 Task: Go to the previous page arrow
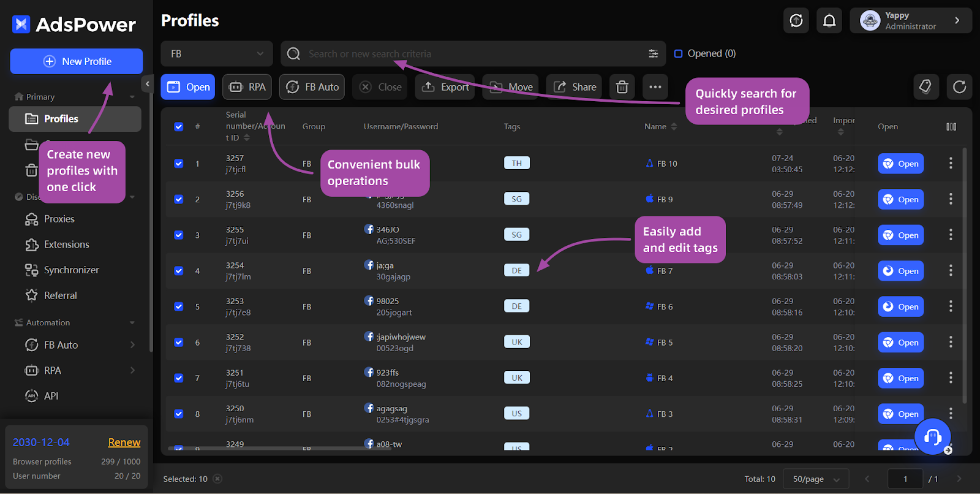(x=867, y=479)
